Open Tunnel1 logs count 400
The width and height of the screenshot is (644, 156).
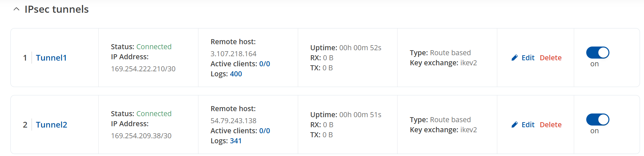click(x=236, y=74)
